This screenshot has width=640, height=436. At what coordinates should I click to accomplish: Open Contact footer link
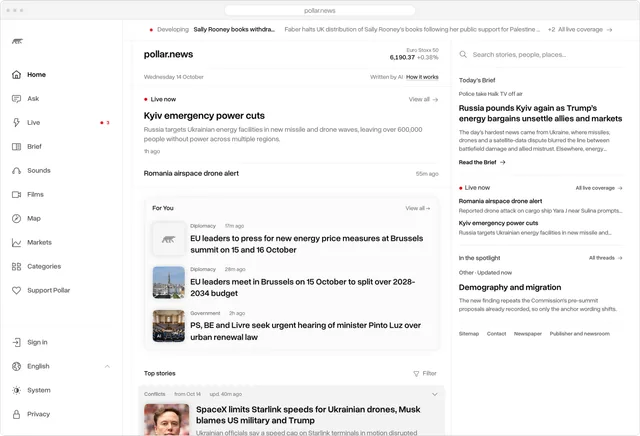(496, 334)
